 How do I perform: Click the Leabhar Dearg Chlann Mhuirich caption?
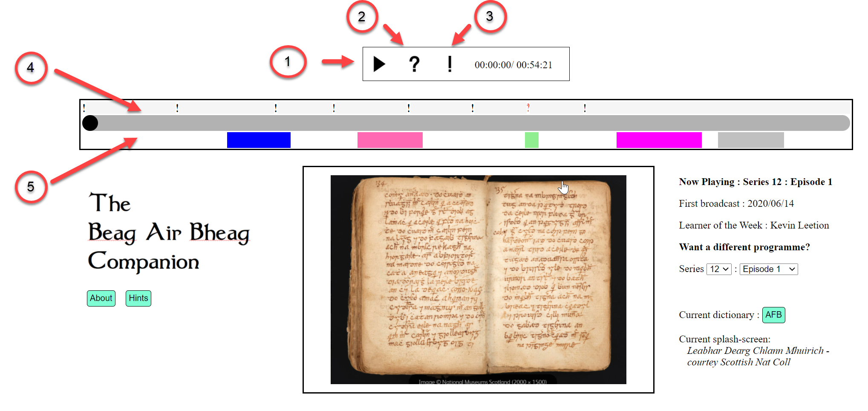758,356
